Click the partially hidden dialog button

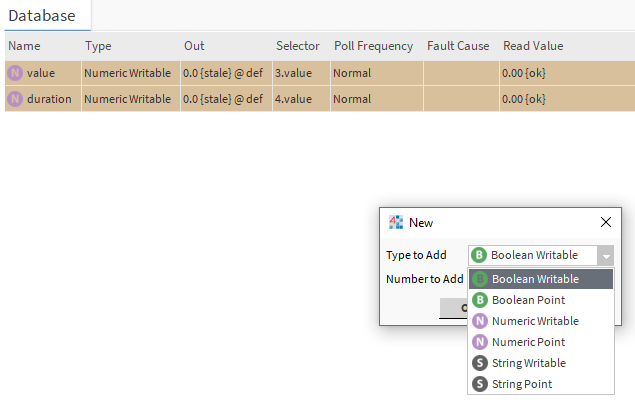pos(454,308)
